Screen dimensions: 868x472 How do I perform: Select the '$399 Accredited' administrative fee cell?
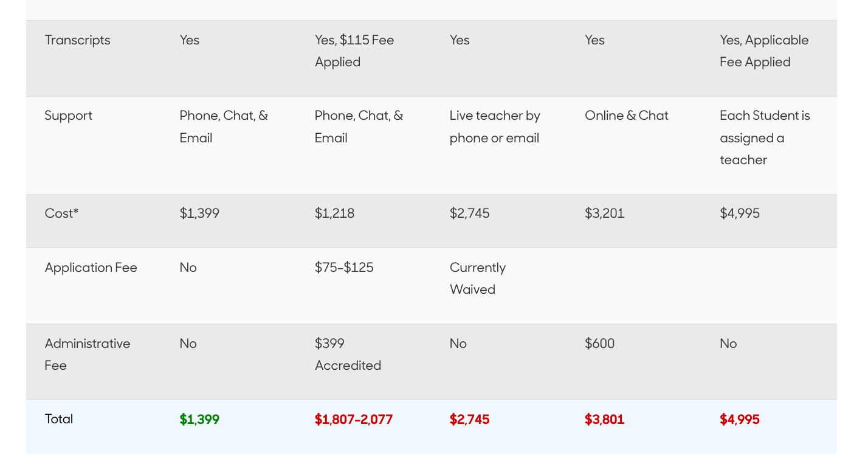348,355
